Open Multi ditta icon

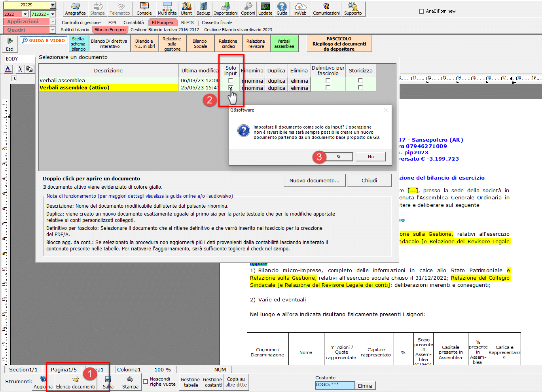click(x=167, y=9)
